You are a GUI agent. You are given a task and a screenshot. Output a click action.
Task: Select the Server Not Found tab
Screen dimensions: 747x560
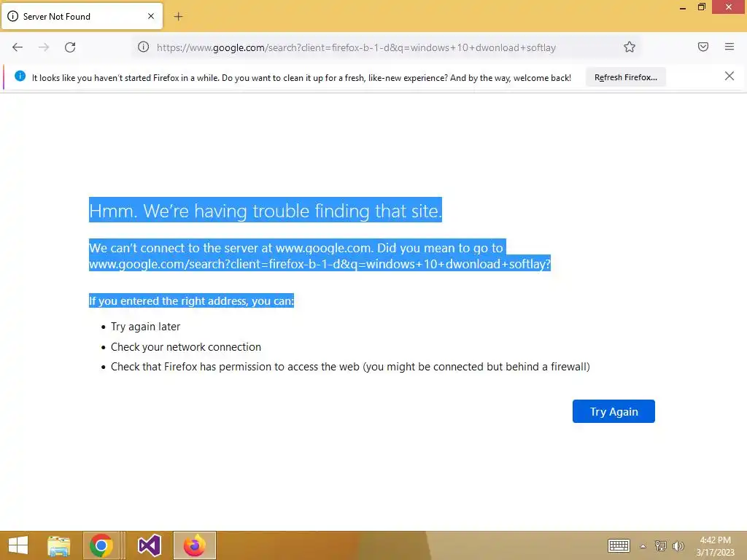[x=82, y=16]
